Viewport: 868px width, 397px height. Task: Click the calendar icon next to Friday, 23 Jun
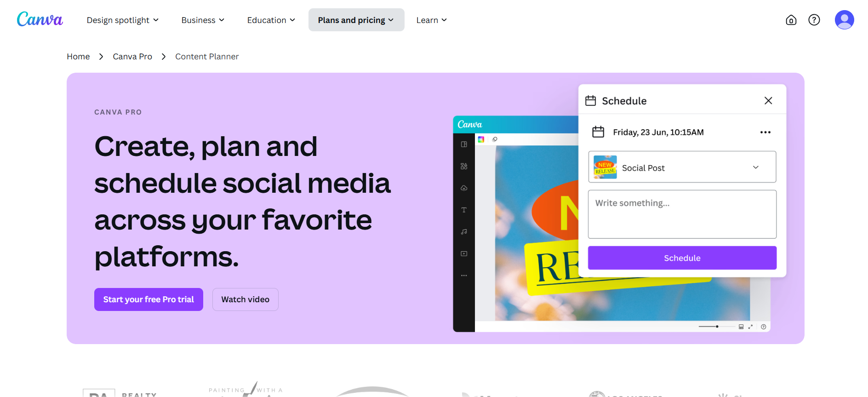point(598,132)
